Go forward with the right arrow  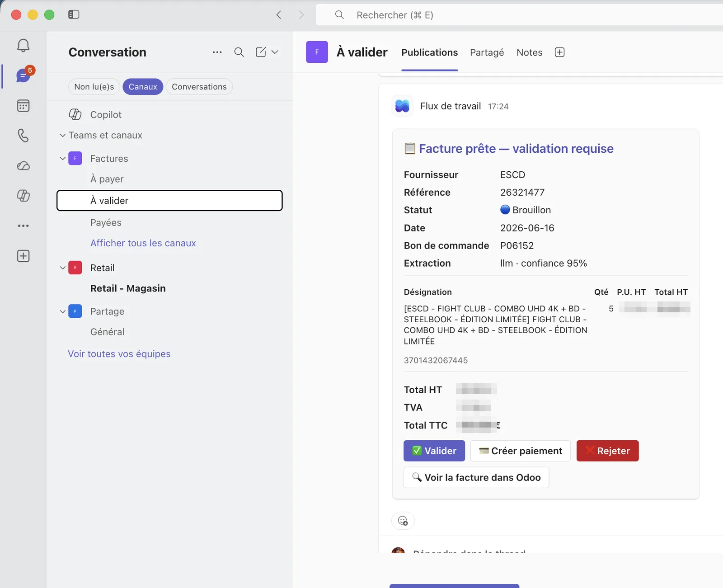pos(301,14)
